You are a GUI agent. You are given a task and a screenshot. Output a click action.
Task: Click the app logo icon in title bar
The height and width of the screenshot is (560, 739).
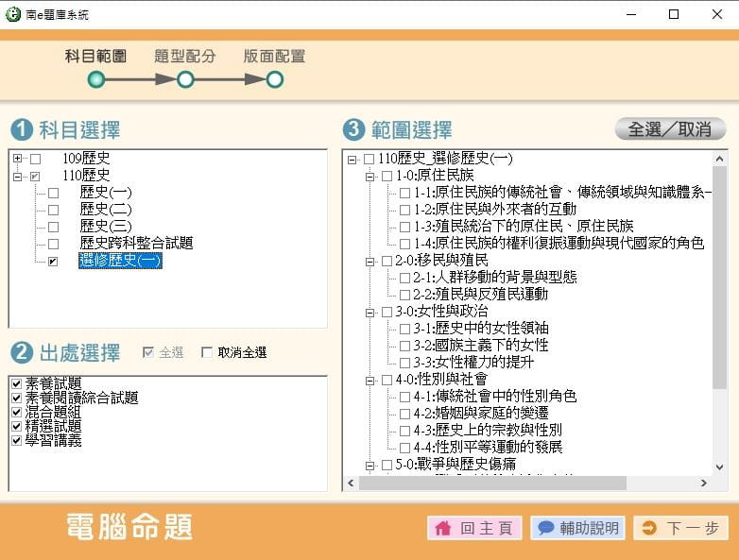12,14
